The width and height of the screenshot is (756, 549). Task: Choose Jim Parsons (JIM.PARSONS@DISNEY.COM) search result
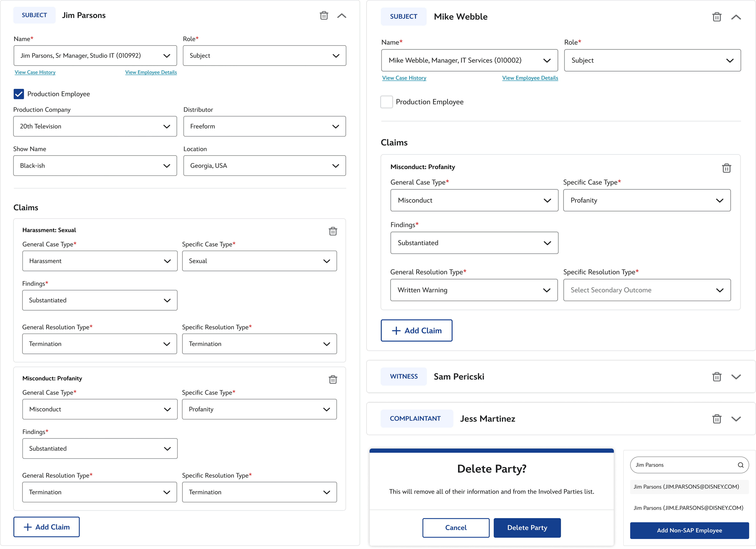click(x=686, y=487)
